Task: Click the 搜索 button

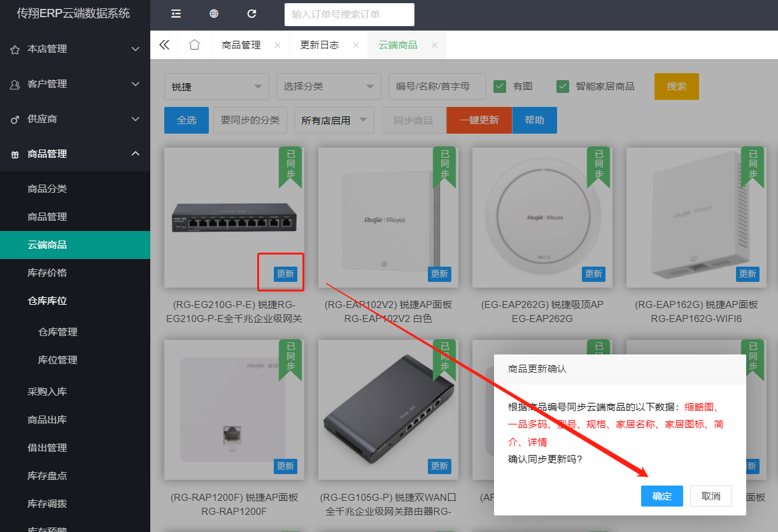Action: coord(677,87)
